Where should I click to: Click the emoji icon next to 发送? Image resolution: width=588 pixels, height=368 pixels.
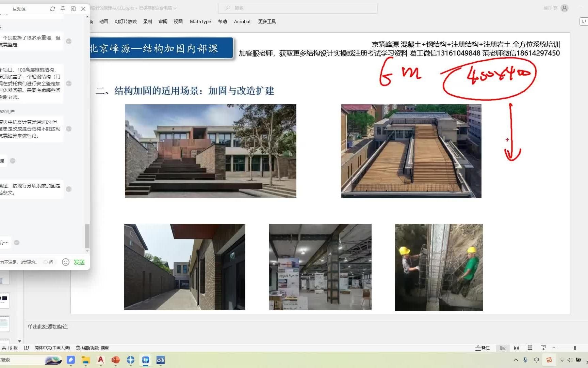66,262
